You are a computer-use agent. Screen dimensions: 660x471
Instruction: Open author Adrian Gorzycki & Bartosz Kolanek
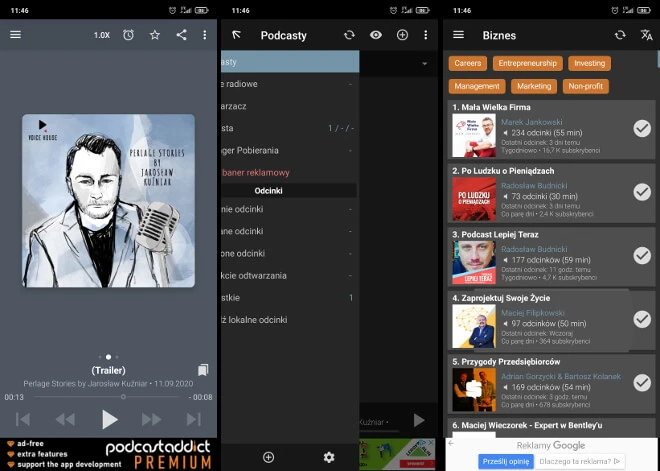[561, 376]
